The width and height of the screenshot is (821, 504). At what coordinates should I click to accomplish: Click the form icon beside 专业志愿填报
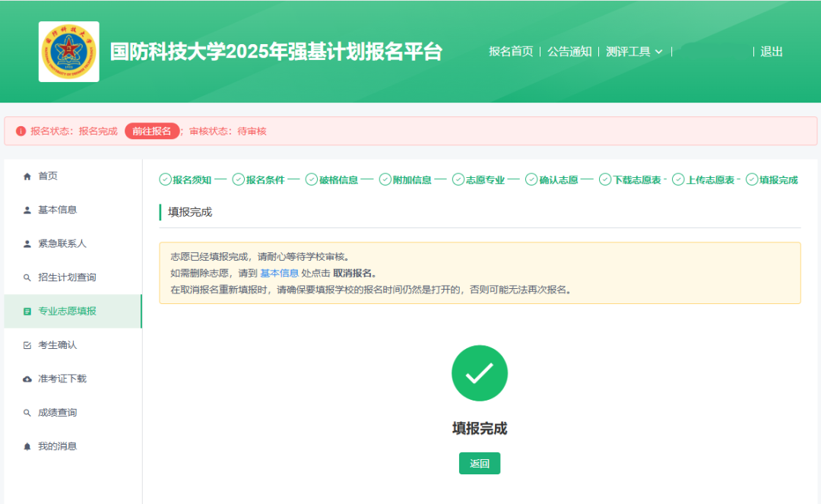[27, 312]
